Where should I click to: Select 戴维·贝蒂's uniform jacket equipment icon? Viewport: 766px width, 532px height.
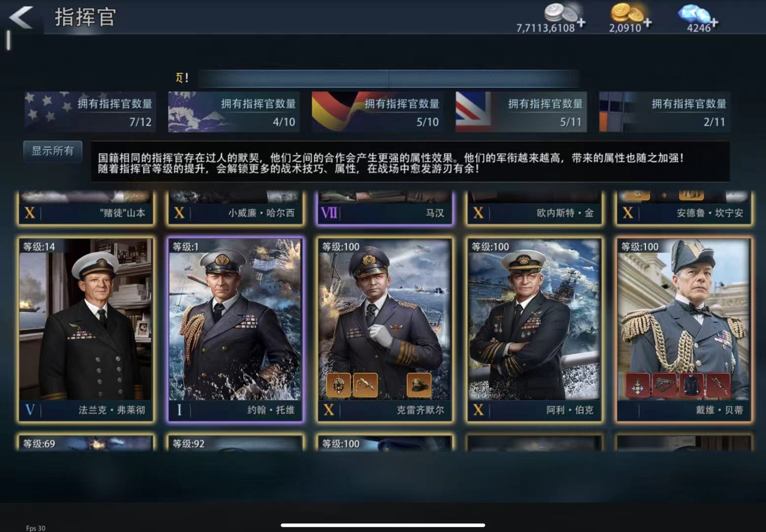691,385
